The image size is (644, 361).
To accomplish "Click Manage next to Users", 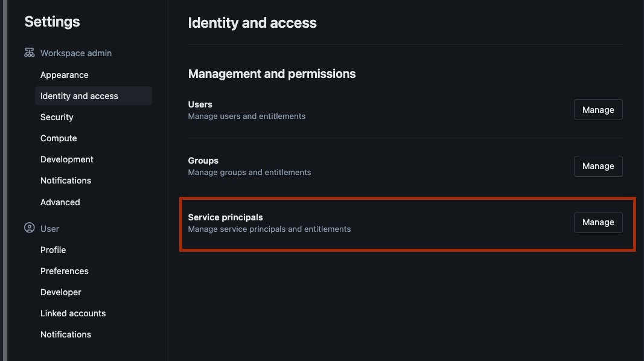I will tap(598, 109).
